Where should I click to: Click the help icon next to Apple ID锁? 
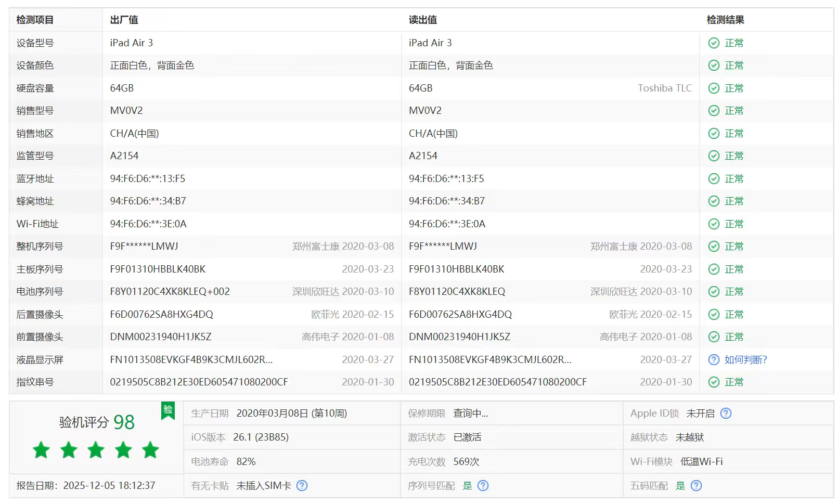pos(726,413)
